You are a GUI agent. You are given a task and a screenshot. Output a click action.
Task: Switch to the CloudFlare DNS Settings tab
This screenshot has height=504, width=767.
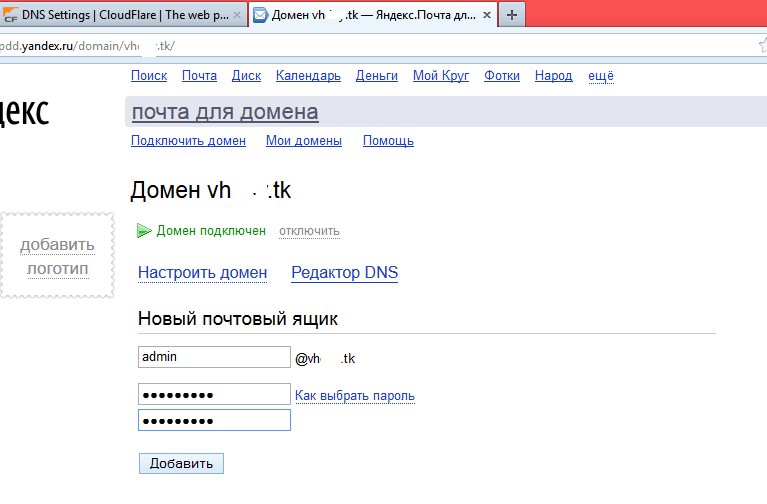click(122, 16)
